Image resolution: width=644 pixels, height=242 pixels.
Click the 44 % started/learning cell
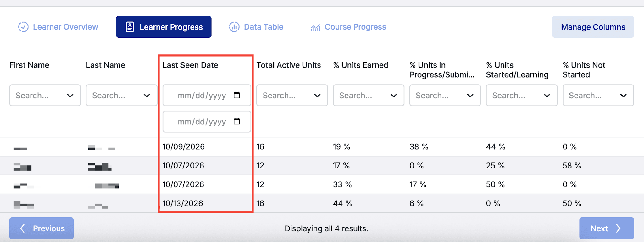tap(496, 147)
